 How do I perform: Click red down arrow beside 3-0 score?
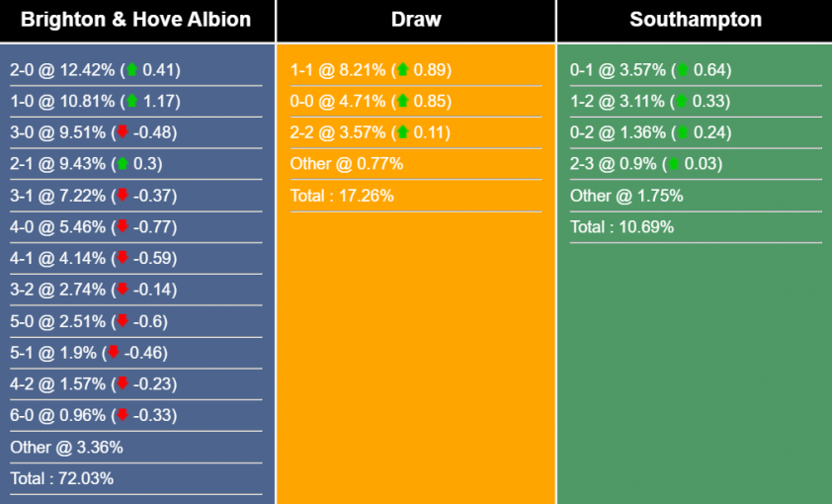(123, 132)
